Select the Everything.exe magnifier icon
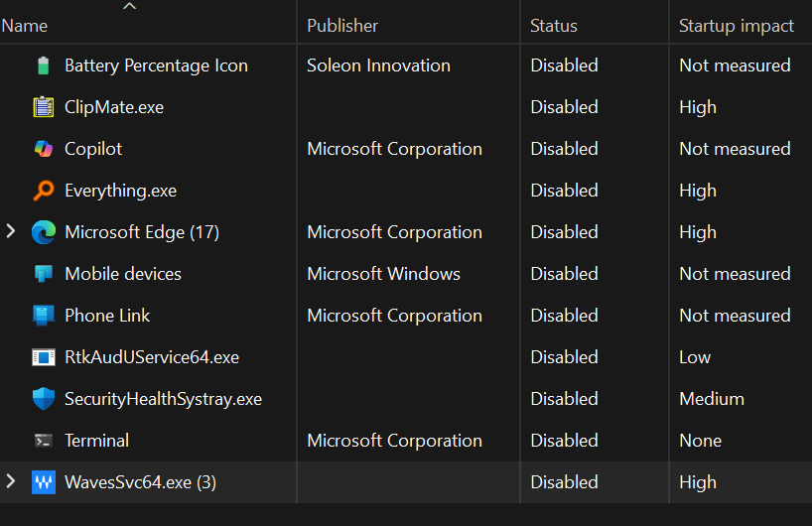The image size is (812, 526). click(x=44, y=191)
